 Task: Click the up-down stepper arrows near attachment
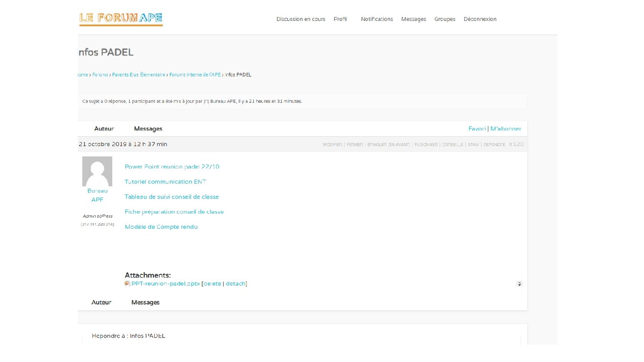point(519,284)
